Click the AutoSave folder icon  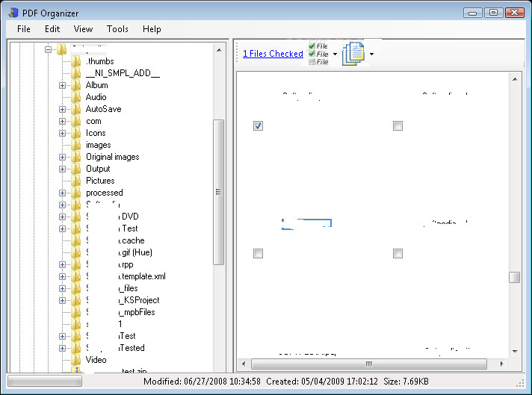pos(75,109)
